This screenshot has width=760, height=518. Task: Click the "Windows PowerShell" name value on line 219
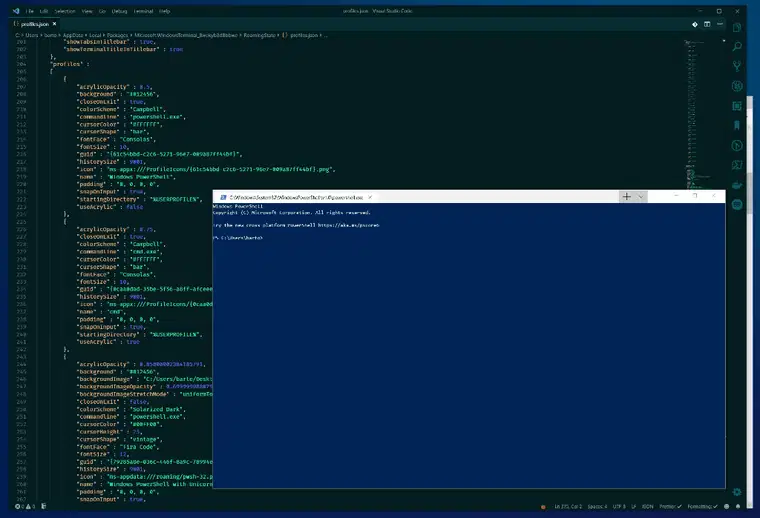point(140,177)
